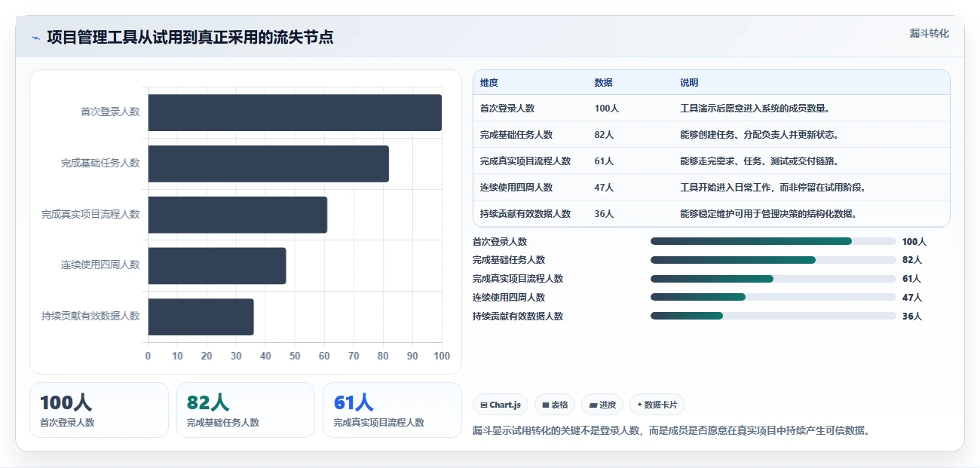Viewport: 980px width, 468px height.
Task: Click the 36人 value in the table
Action: pos(604,214)
